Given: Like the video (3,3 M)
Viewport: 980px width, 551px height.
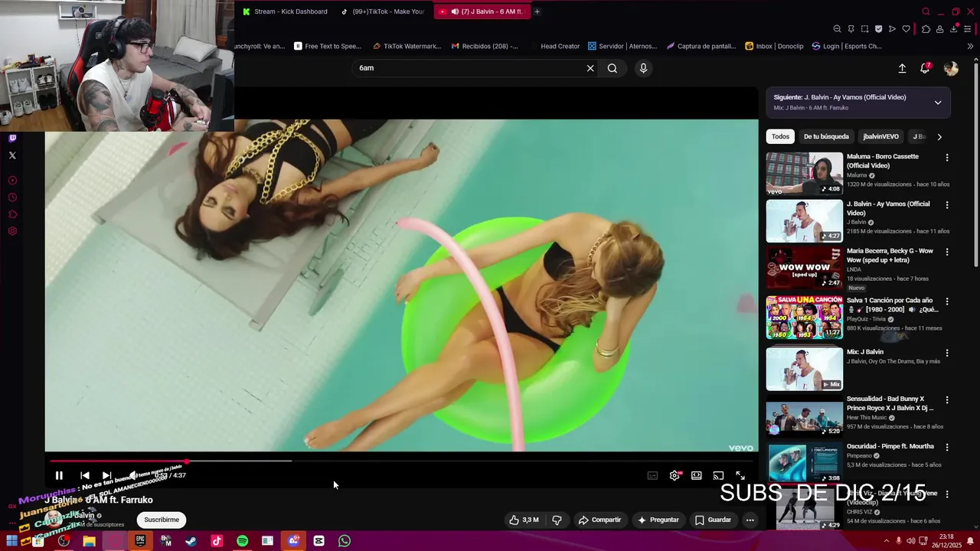Looking at the screenshot, I should click(524, 520).
